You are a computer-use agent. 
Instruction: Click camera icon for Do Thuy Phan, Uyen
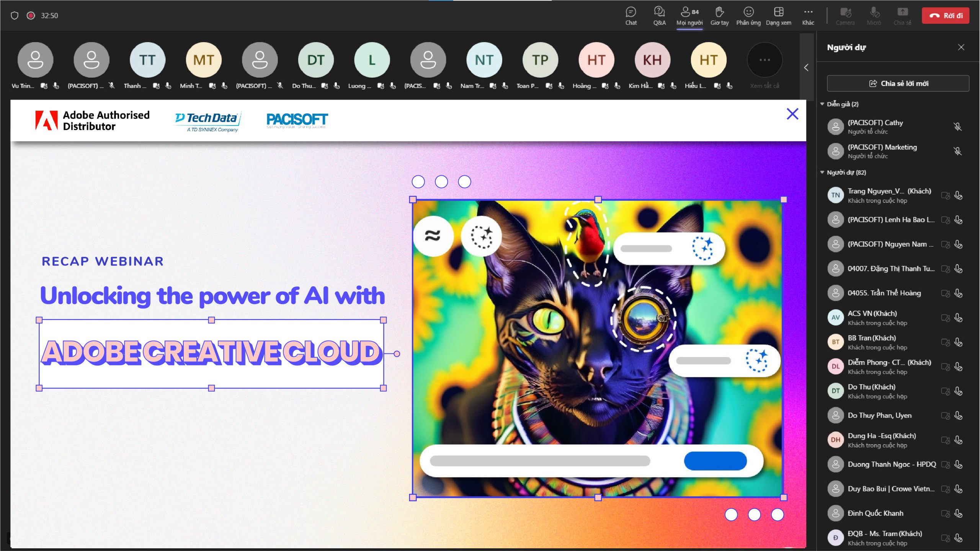coord(946,416)
